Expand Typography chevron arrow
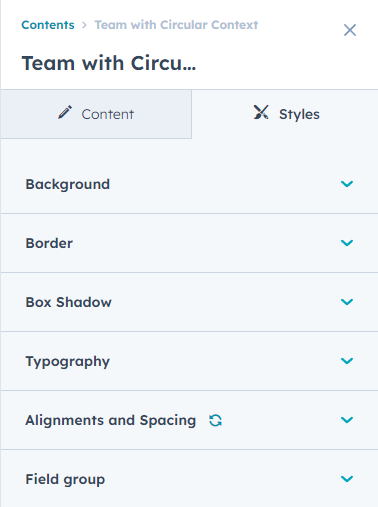 347,361
